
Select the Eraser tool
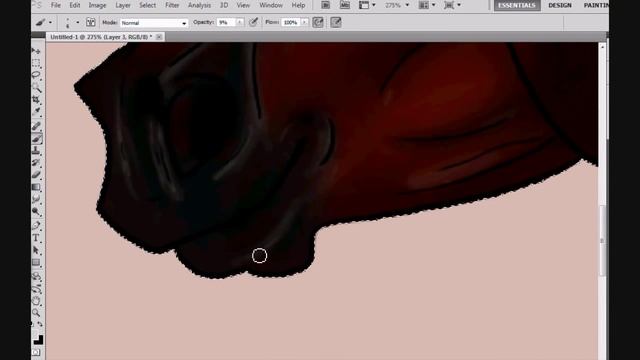tap(36, 175)
